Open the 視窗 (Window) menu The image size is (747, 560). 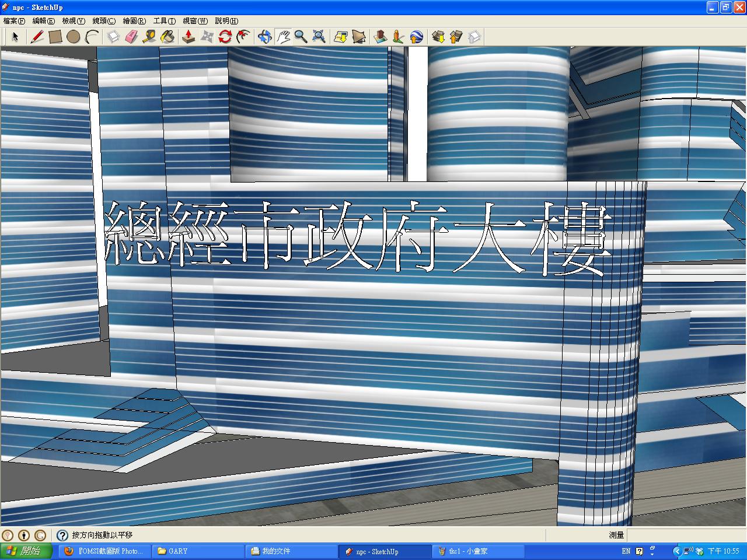[x=195, y=21]
